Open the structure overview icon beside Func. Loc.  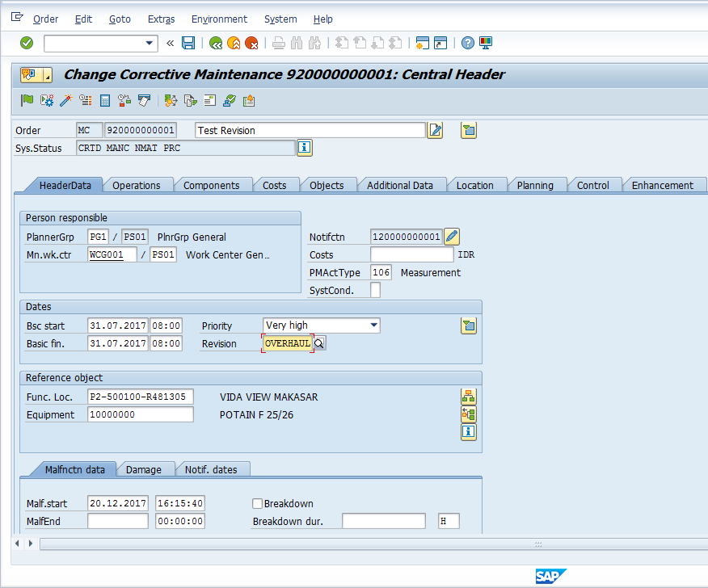tap(468, 397)
